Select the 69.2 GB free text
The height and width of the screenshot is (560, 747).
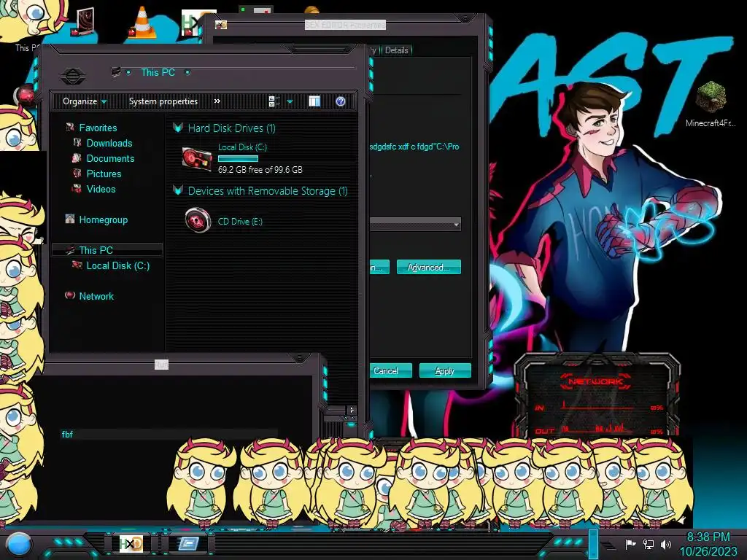[260, 169]
